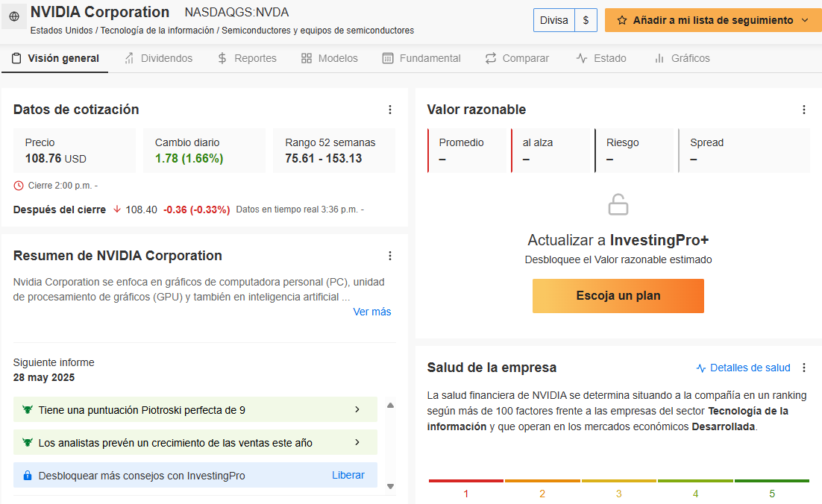Click the lock icon above Actualizar a InvestingPro+
Viewport: 822px width, 504px height.
click(x=618, y=204)
